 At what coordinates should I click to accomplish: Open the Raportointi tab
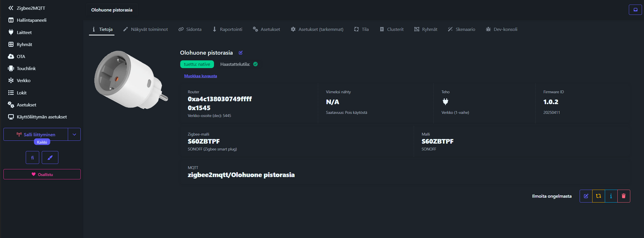point(227,29)
